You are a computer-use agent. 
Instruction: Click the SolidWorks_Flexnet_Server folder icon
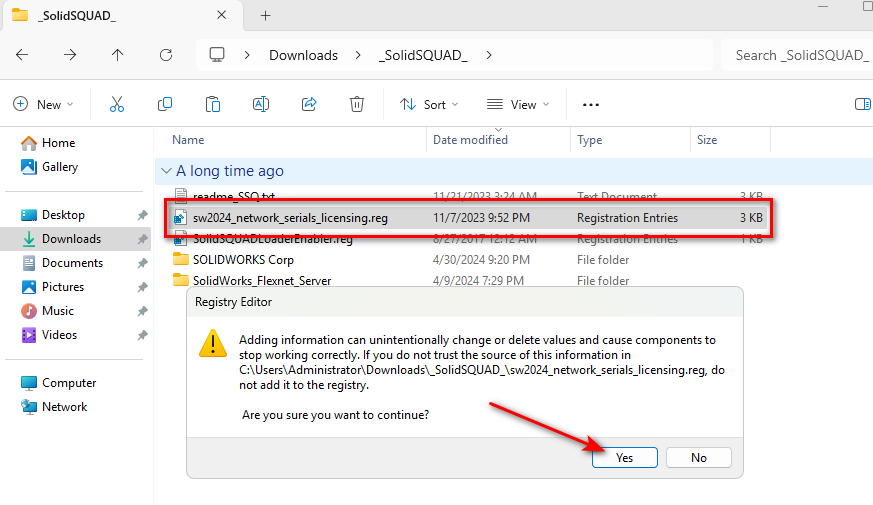[180, 280]
